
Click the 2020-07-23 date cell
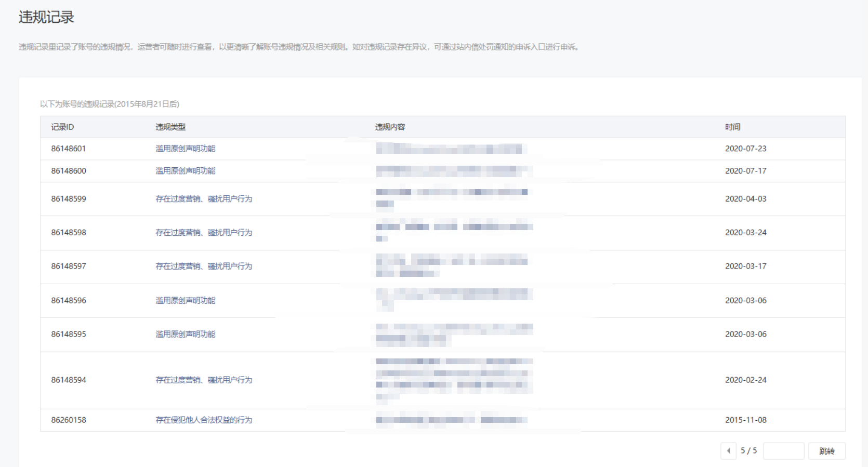click(x=745, y=149)
